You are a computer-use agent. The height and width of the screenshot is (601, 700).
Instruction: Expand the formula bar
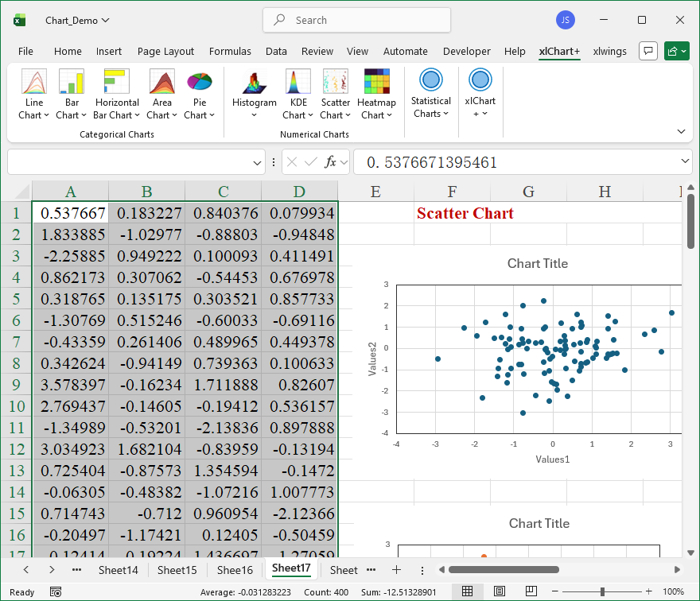(x=686, y=162)
